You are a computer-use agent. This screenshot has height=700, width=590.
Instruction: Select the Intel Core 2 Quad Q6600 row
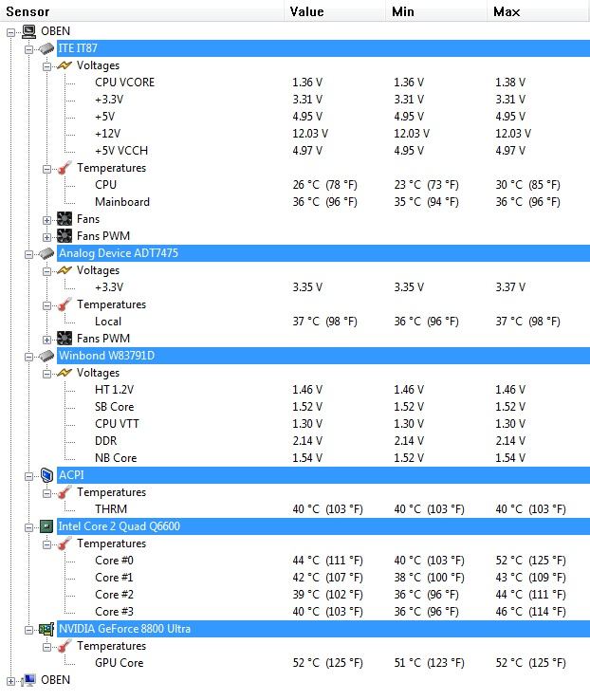323,526
